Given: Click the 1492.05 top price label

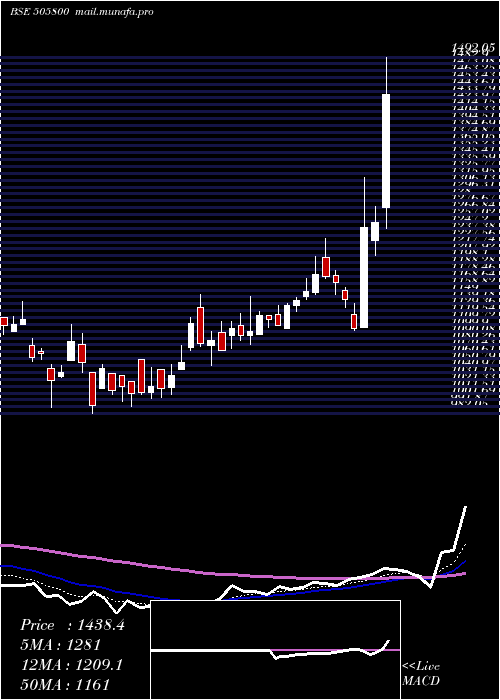Looking at the screenshot, I should click(473, 47).
